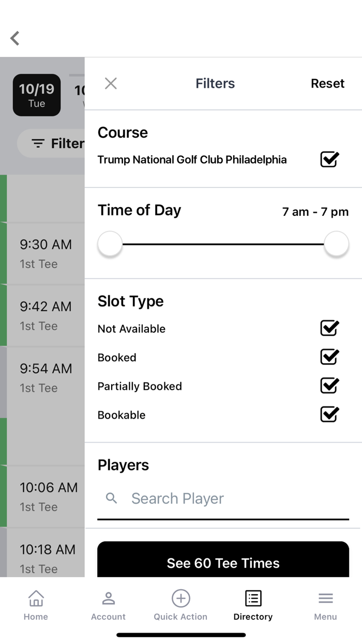Select the Directory list icon
Image resolution: width=362 pixels, height=644 pixels.
click(x=253, y=598)
